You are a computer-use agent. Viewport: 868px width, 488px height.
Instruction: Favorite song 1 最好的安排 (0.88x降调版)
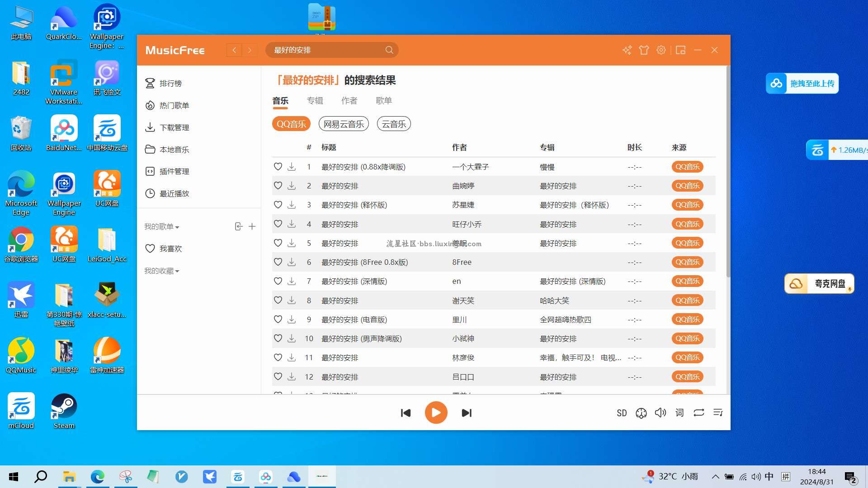[x=278, y=167]
